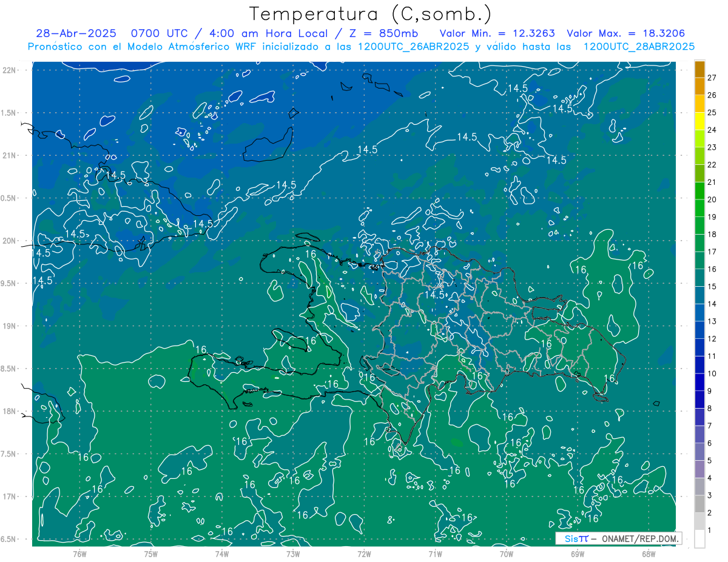Click the '1200UTC_26ABR2025' initialization time

(414, 47)
